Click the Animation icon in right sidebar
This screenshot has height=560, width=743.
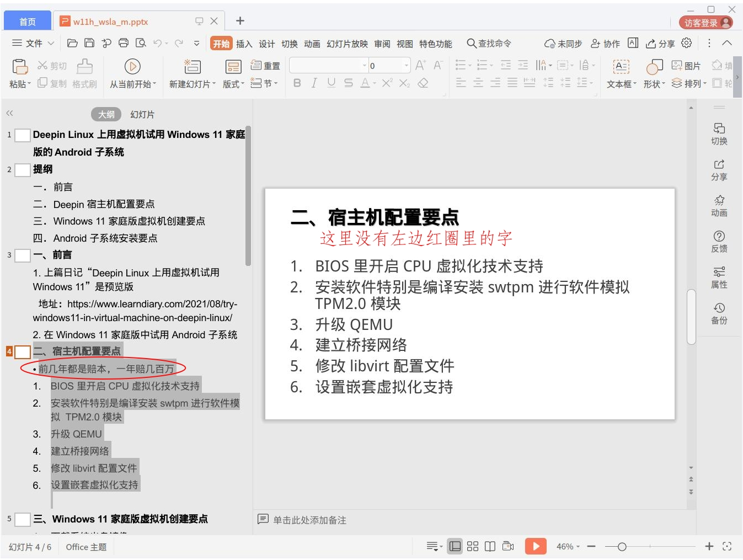pyautogui.click(x=719, y=205)
